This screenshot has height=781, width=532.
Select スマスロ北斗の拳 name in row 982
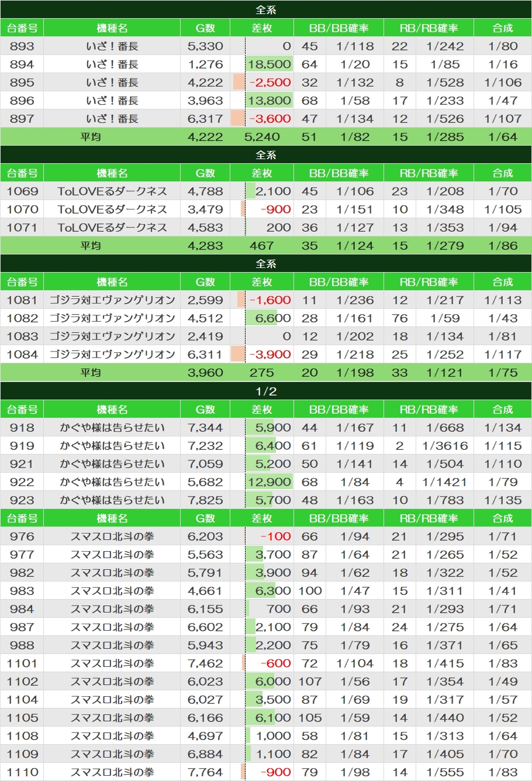pos(112,573)
